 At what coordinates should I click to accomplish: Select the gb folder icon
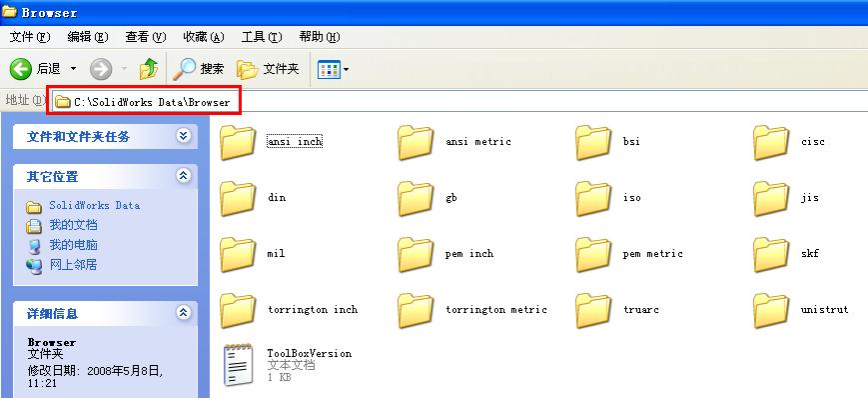click(416, 198)
